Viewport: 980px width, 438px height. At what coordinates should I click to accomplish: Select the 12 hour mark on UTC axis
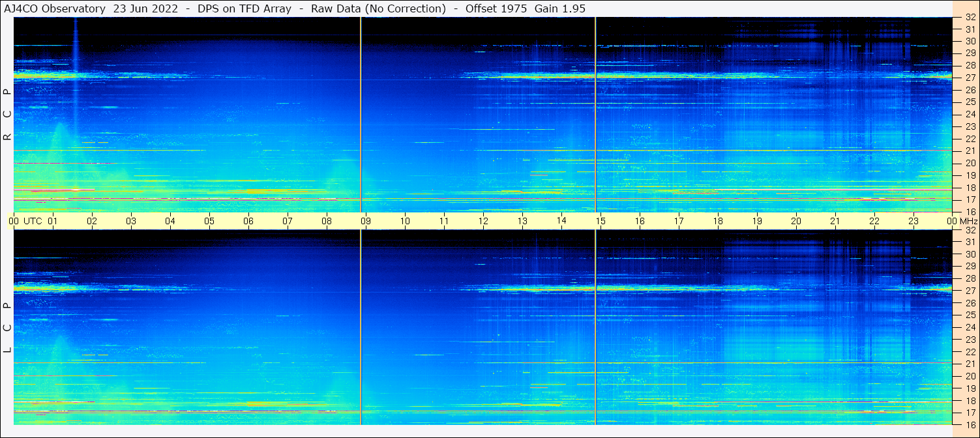(483, 221)
